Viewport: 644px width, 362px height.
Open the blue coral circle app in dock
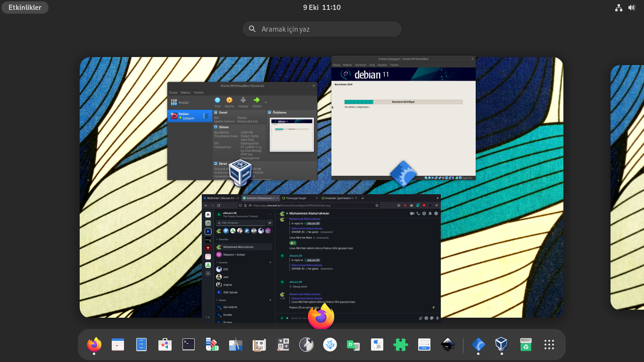[330, 345]
